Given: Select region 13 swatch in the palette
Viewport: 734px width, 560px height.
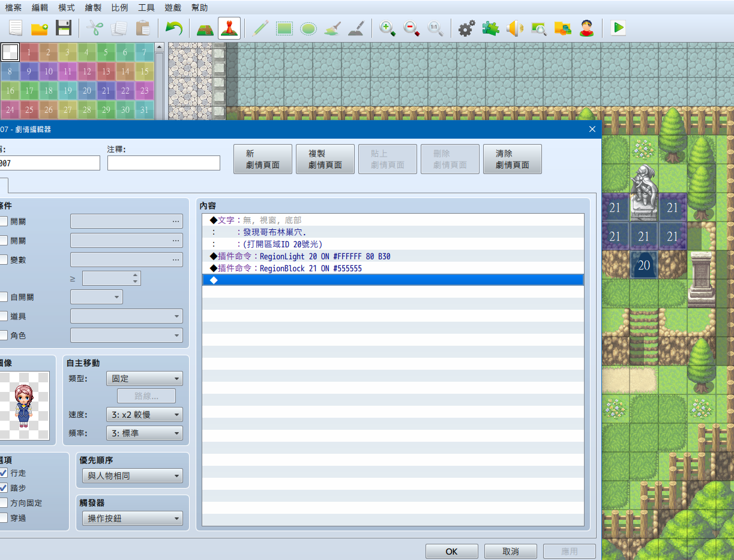Looking at the screenshot, I should [x=106, y=71].
